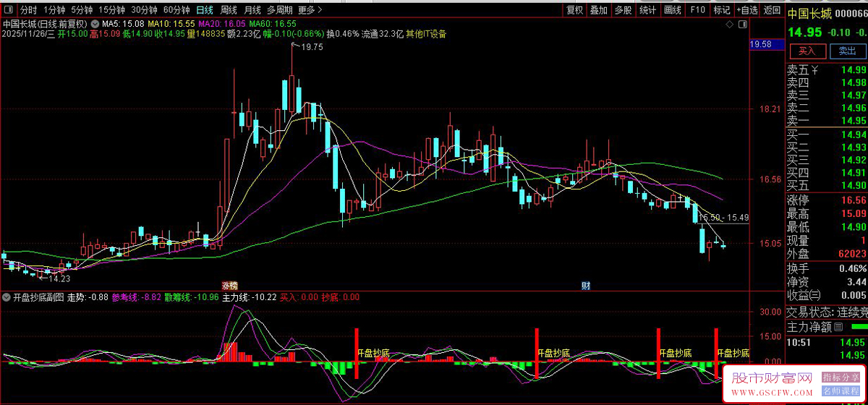Click the red 买入 buy button

coord(807,51)
